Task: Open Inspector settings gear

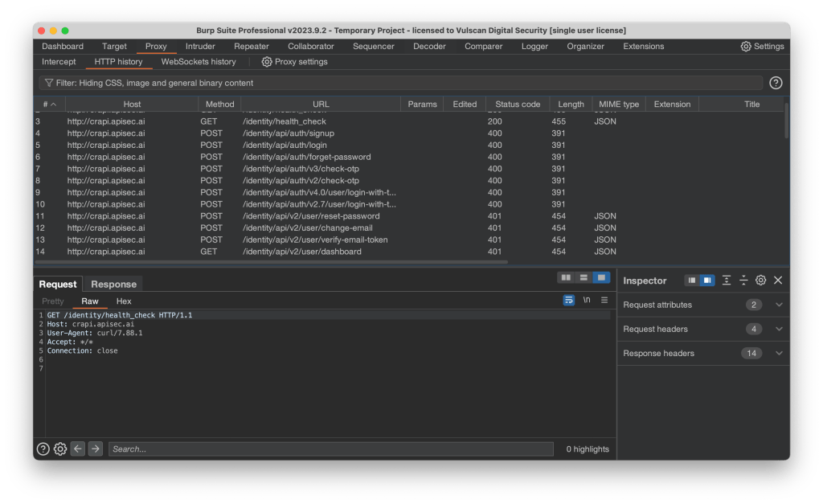Action: pyautogui.click(x=760, y=281)
